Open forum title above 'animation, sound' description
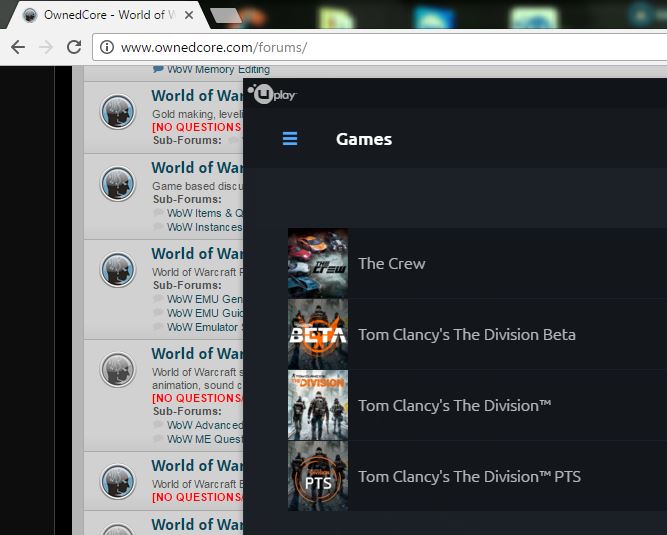 [x=197, y=353]
